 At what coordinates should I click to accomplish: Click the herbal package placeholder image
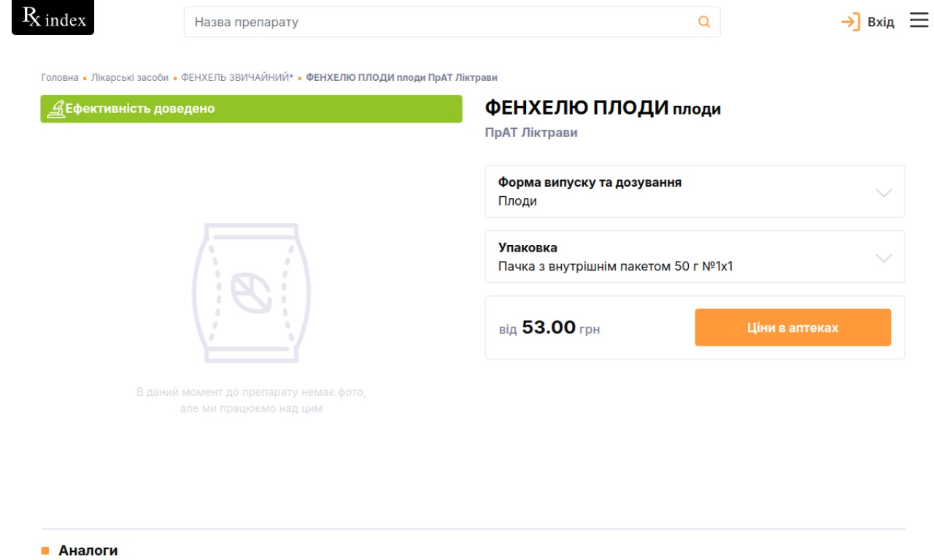[x=251, y=293]
